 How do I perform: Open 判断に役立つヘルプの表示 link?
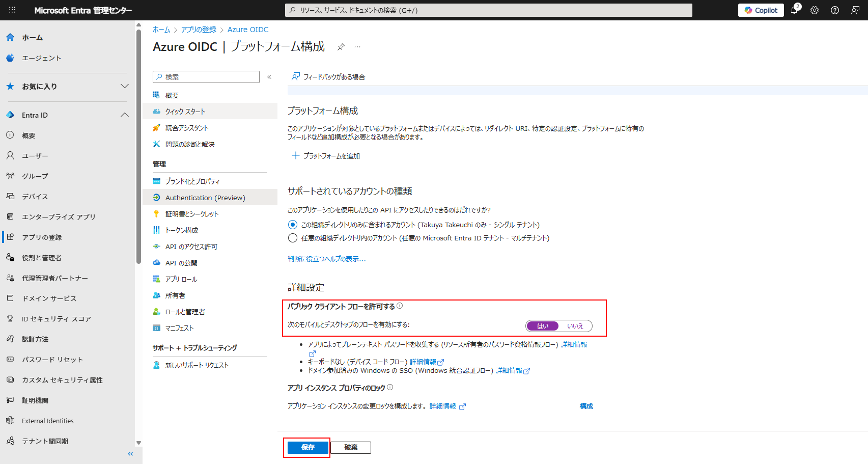click(327, 259)
